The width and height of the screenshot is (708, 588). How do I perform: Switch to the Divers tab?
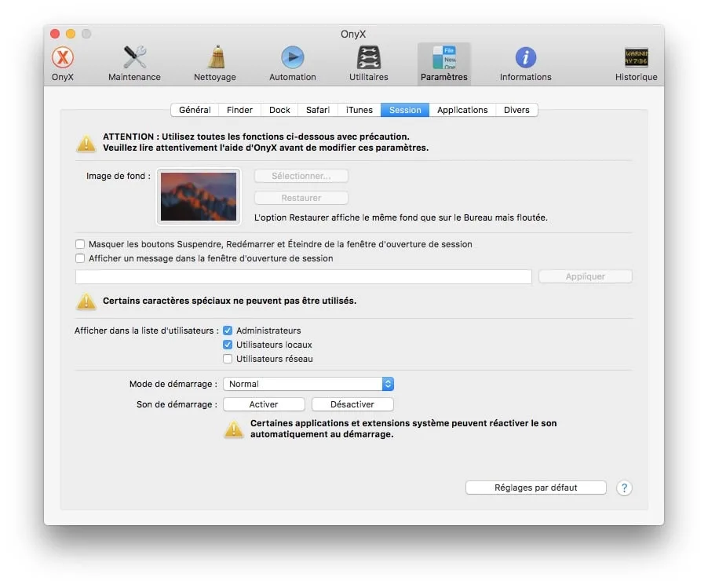coord(516,110)
